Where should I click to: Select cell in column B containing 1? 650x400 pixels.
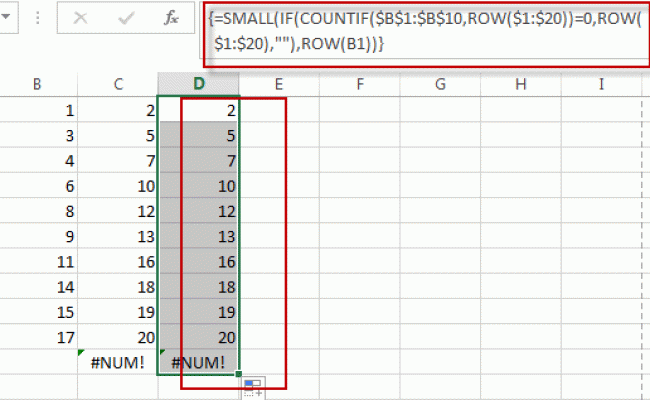pyautogui.click(x=39, y=110)
